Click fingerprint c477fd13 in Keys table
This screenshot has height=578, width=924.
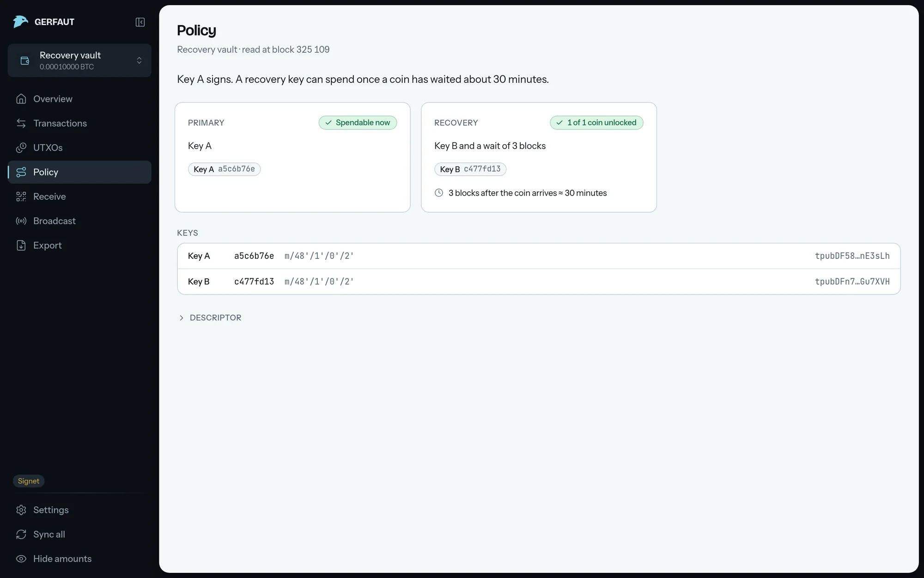tap(254, 282)
